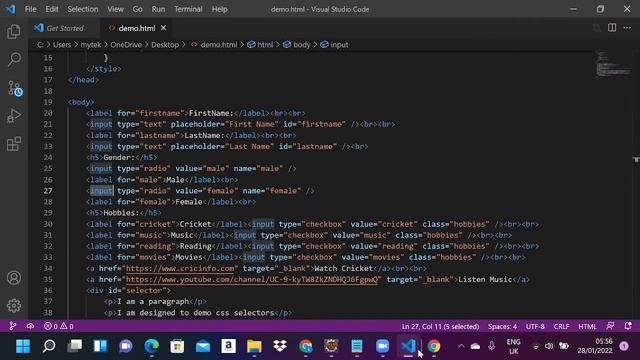The height and width of the screenshot is (360, 640).
Task: Open Dropbox from taskbar
Action: coord(280,346)
